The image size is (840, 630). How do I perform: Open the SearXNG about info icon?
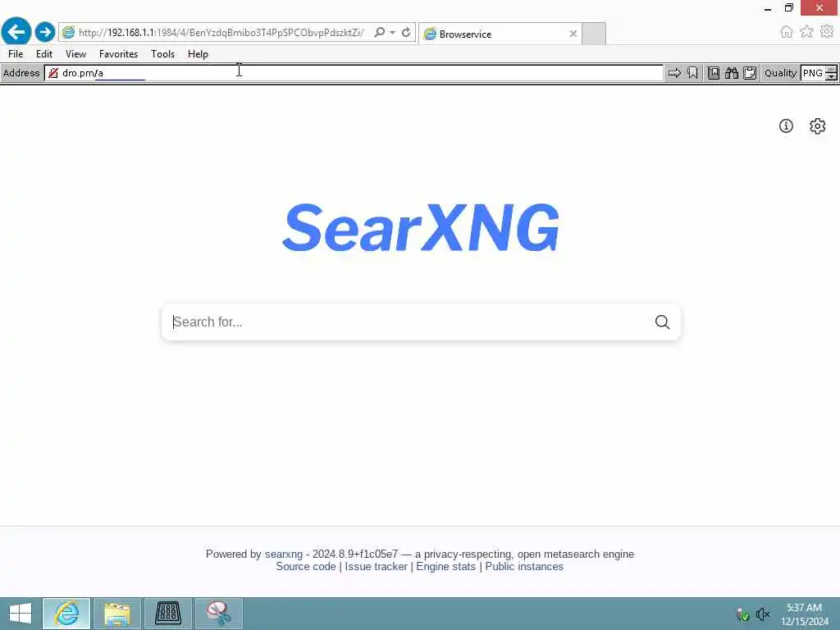coord(786,126)
